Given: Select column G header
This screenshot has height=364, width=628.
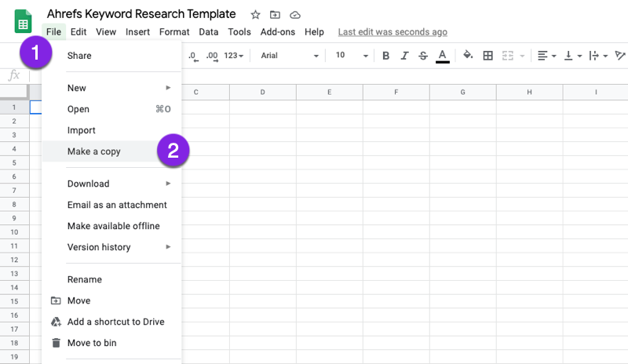Looking at the screenshot, I should [x=462, y=92].
